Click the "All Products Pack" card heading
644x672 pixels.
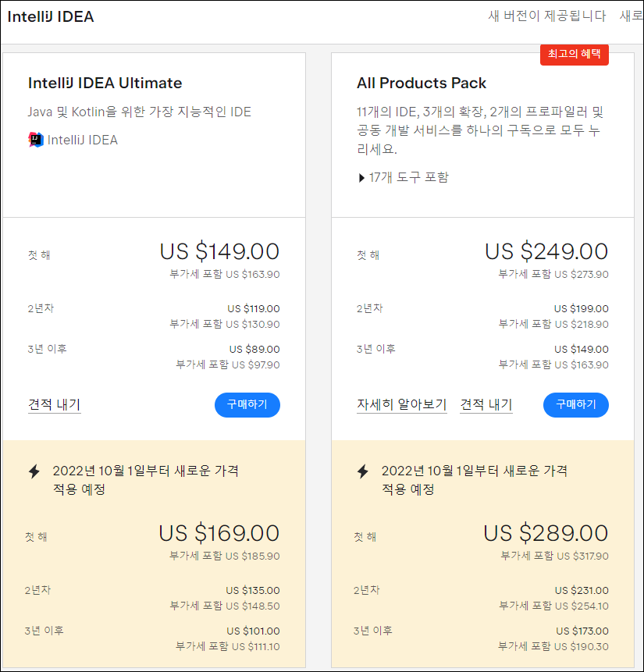click(x=422, y=83)
